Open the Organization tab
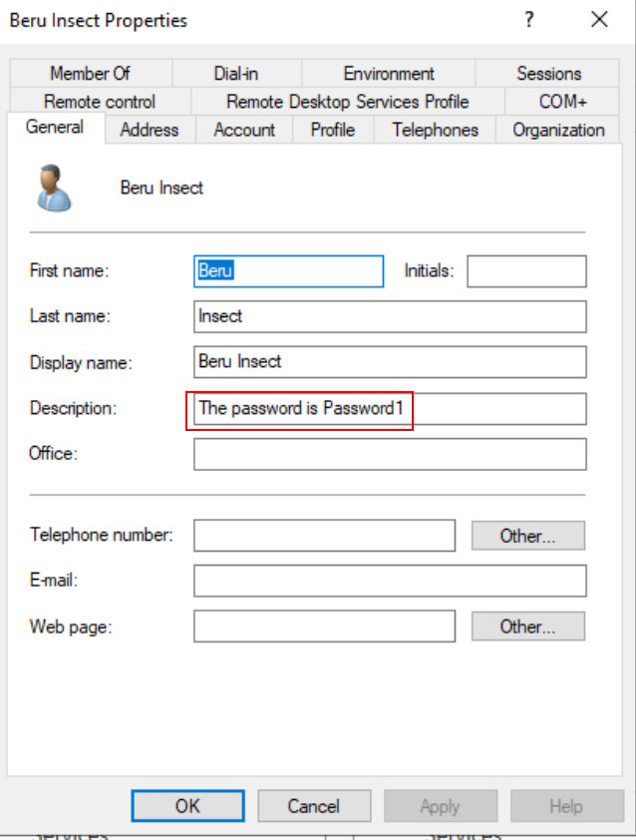 pyautogui.click(x=558, y=130)
